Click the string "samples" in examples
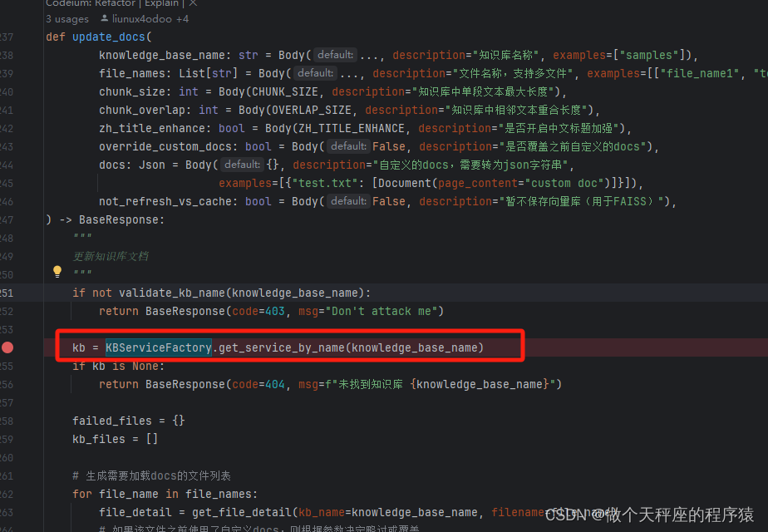The width and height of the screenshot is (768, 532). point(649,56)
